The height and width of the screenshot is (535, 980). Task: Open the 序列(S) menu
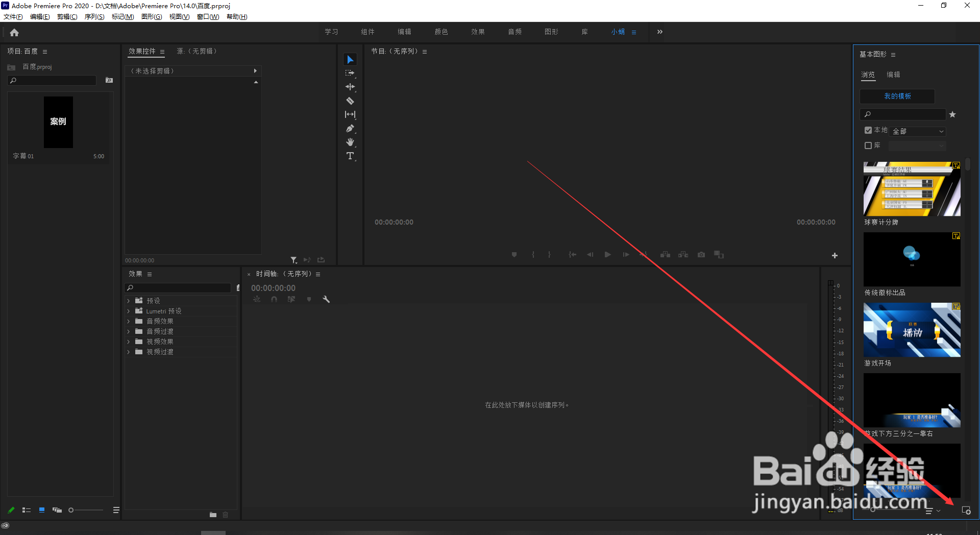point(94,17)
